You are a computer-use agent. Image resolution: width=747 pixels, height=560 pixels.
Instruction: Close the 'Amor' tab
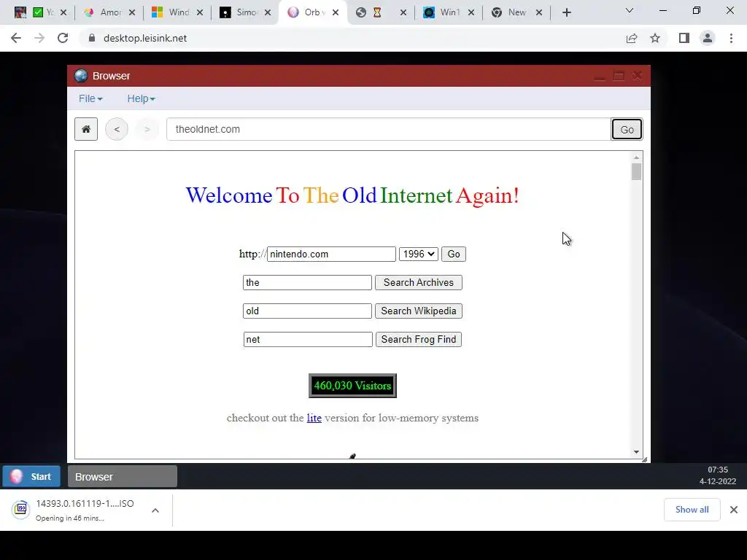tap(132, 12)
